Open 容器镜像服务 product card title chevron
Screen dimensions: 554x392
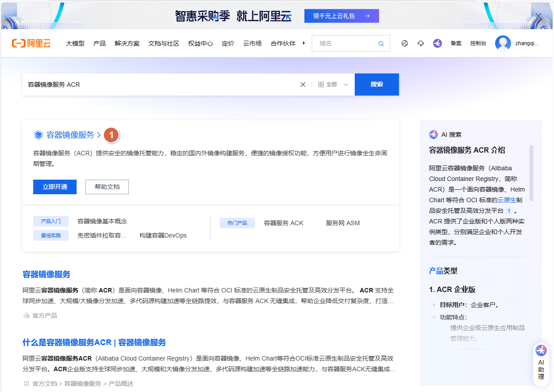pos(99,135)
